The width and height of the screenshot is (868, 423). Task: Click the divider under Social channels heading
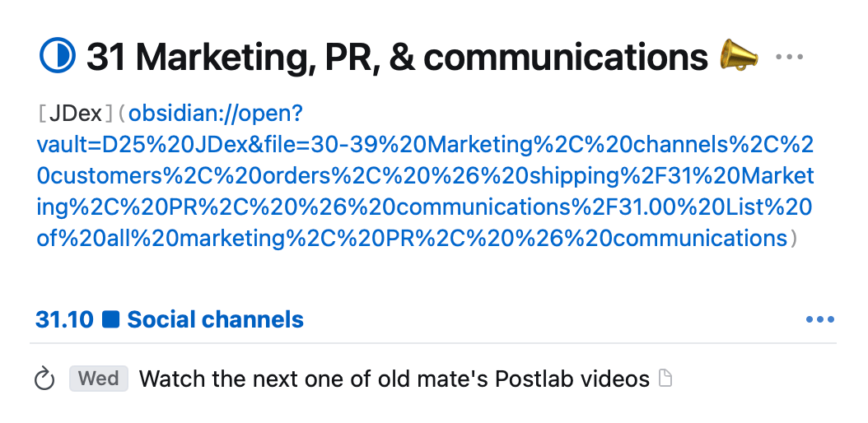(x=433, y=343)
